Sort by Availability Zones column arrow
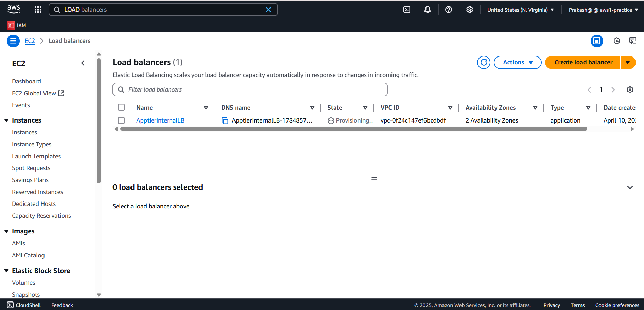The height and width of the screenshot is (310, 644). tap(535, 108)
